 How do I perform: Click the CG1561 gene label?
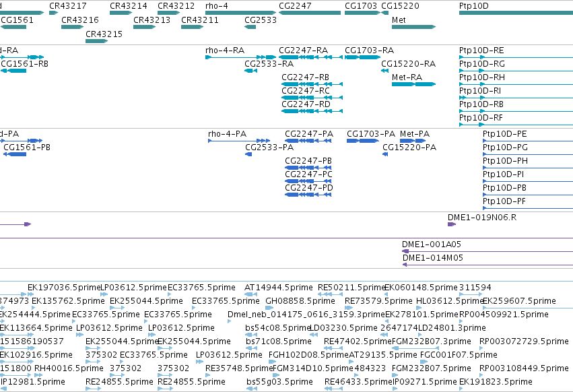(x=18, y=20)
